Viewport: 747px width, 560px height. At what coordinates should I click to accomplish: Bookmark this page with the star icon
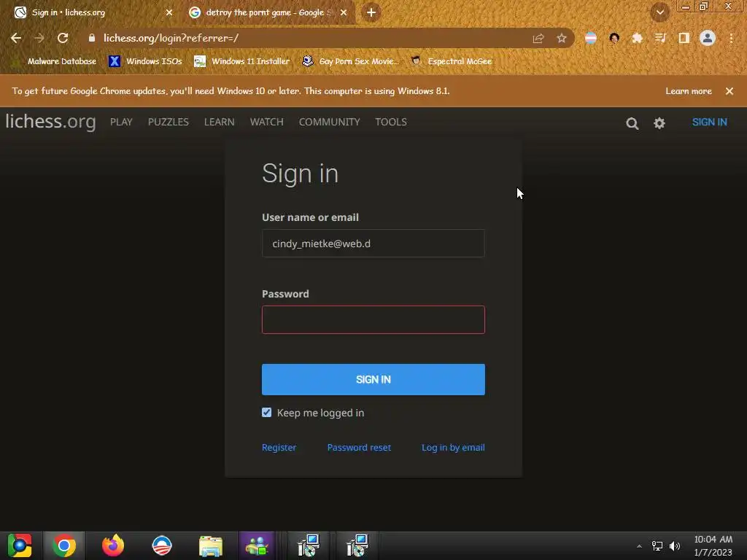click(562, 38)
